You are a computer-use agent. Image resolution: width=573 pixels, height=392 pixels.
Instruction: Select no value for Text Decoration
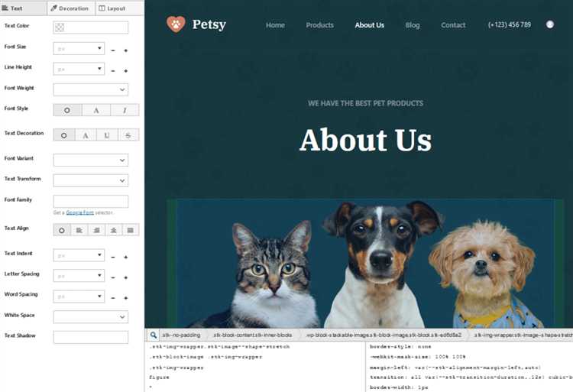pos(64,134)
